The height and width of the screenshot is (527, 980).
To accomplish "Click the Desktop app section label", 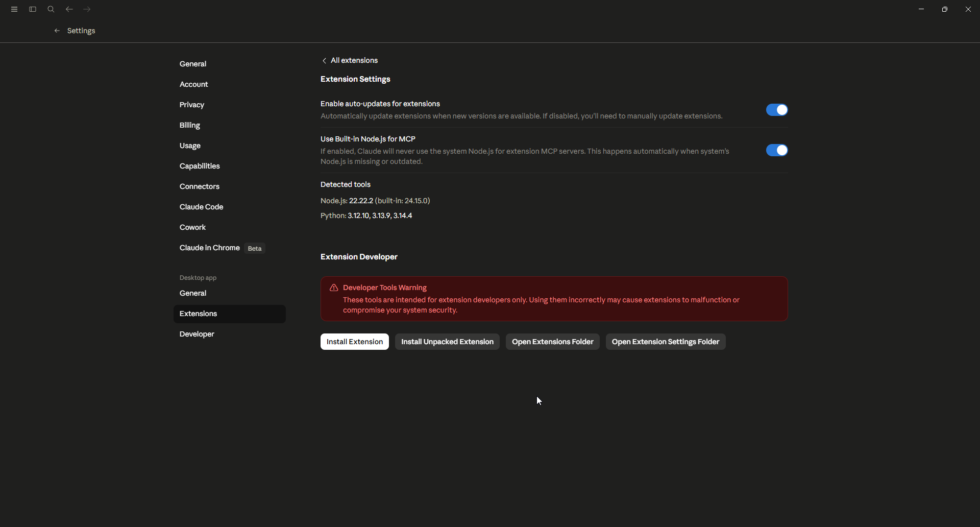I will 198,278.
